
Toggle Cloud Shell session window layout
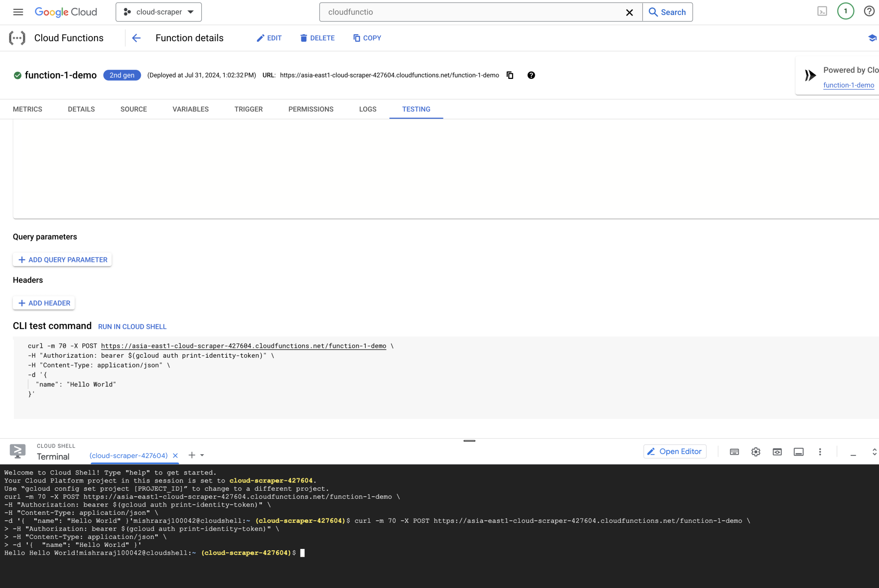(799, 452)
